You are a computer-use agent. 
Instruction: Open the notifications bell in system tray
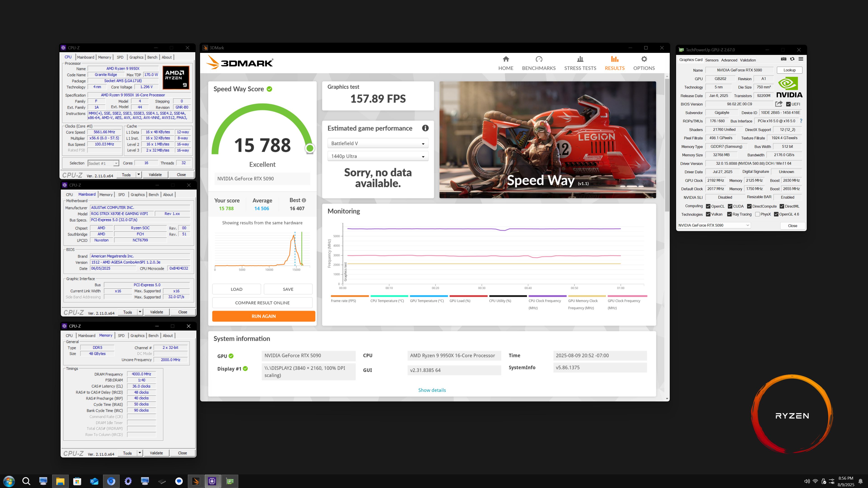click(860, 481)
